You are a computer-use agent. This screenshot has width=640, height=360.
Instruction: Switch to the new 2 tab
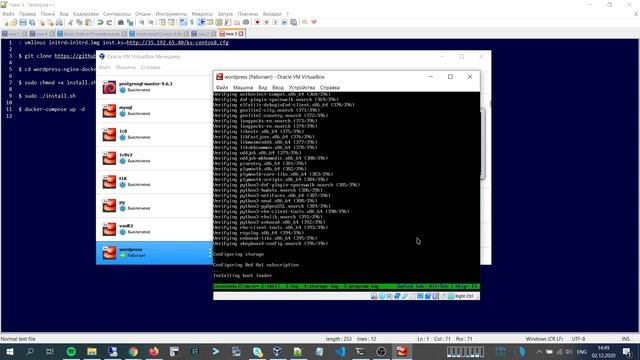[x=203, y=34]
